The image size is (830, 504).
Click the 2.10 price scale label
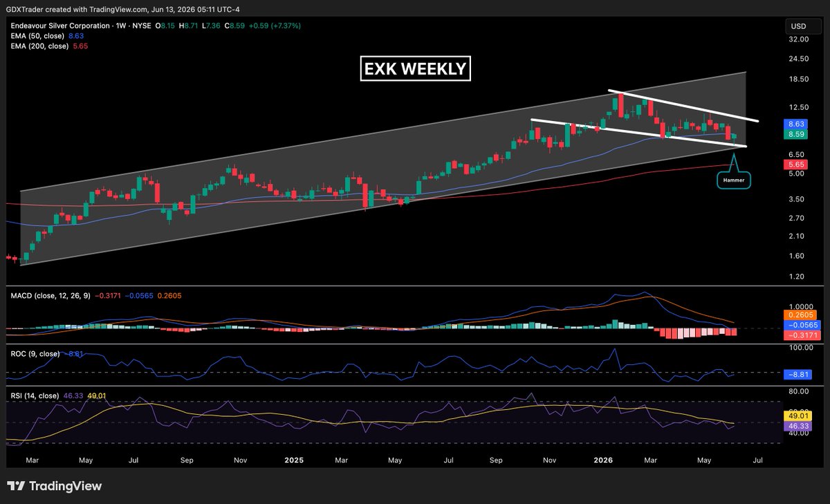(x=797, y=236)
